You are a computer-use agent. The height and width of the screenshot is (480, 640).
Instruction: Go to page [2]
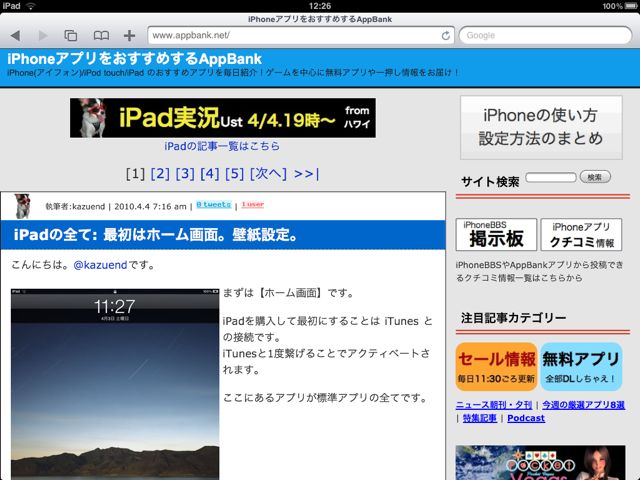pos(160,173)
